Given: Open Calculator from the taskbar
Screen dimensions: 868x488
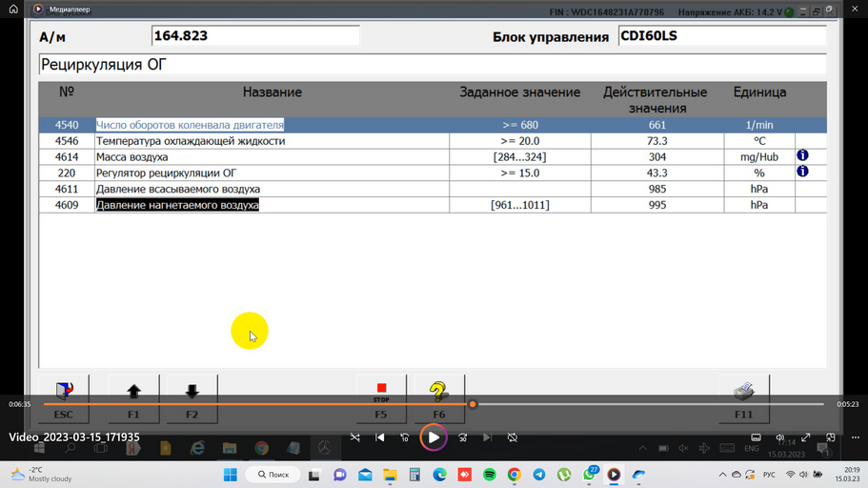Looking at the screenshot, I should 414,475.
